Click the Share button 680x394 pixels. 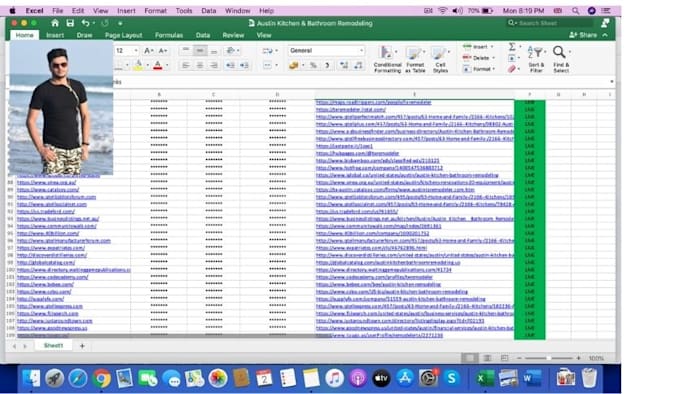[x=583, y=35]
